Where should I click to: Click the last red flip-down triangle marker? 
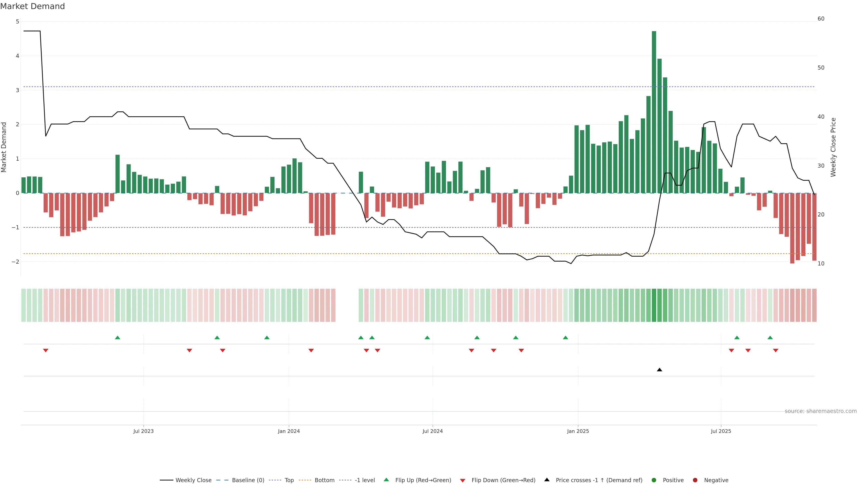point(776,351)
